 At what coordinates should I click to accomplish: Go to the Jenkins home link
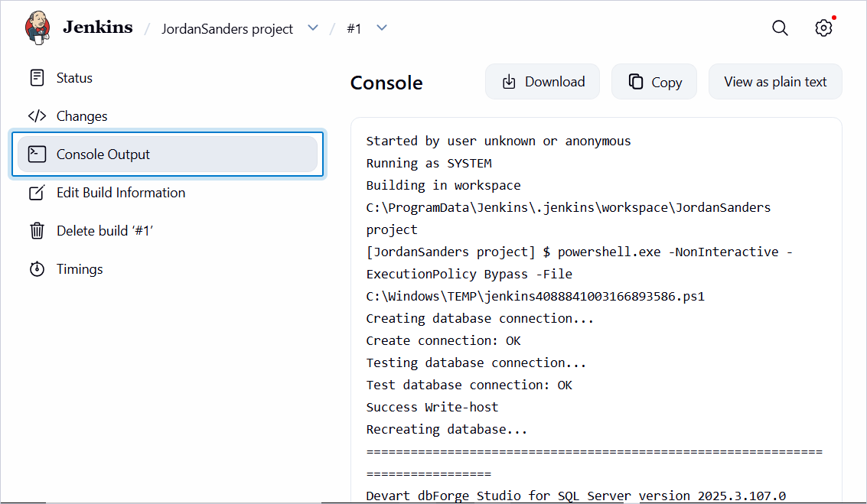(97, 27)
